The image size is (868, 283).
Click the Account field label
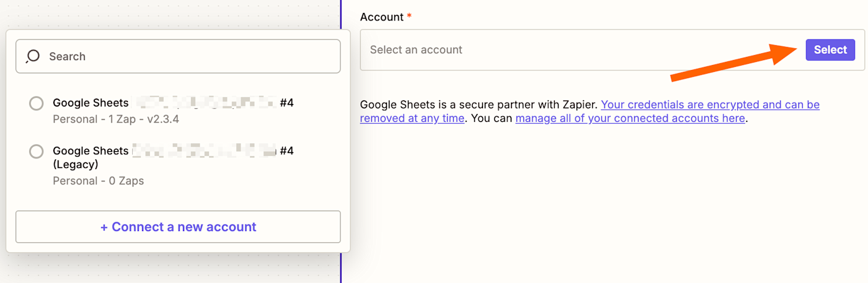[x=381, y=17]
